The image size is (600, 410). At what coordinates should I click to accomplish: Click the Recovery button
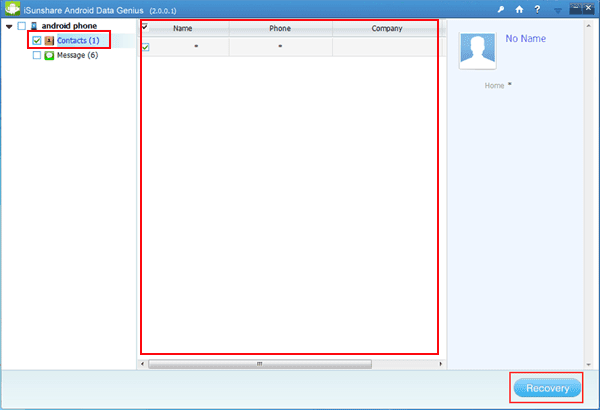[547, 388]
